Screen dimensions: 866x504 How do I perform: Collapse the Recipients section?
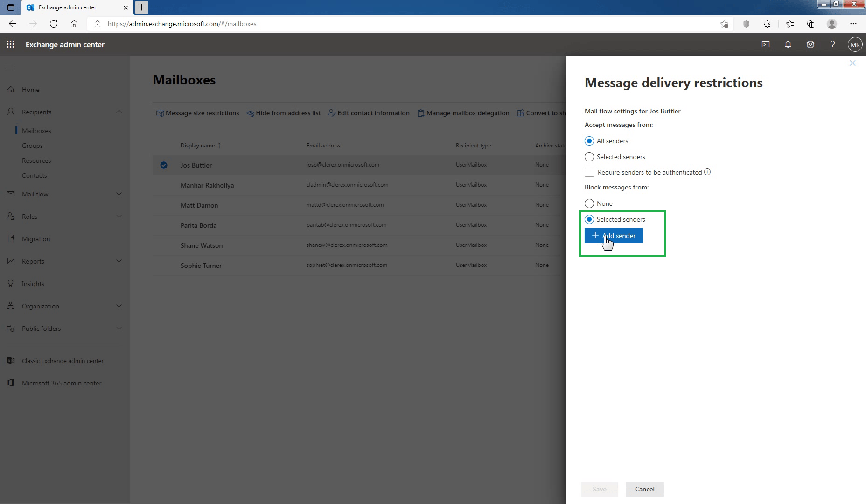(119, 112)
